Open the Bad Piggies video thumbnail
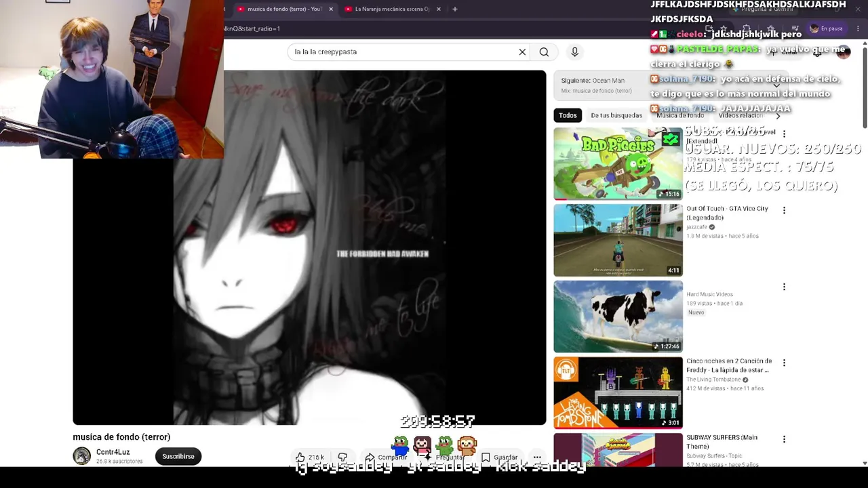The height and width of the screenshot is (488, 868). coord(618,163)
